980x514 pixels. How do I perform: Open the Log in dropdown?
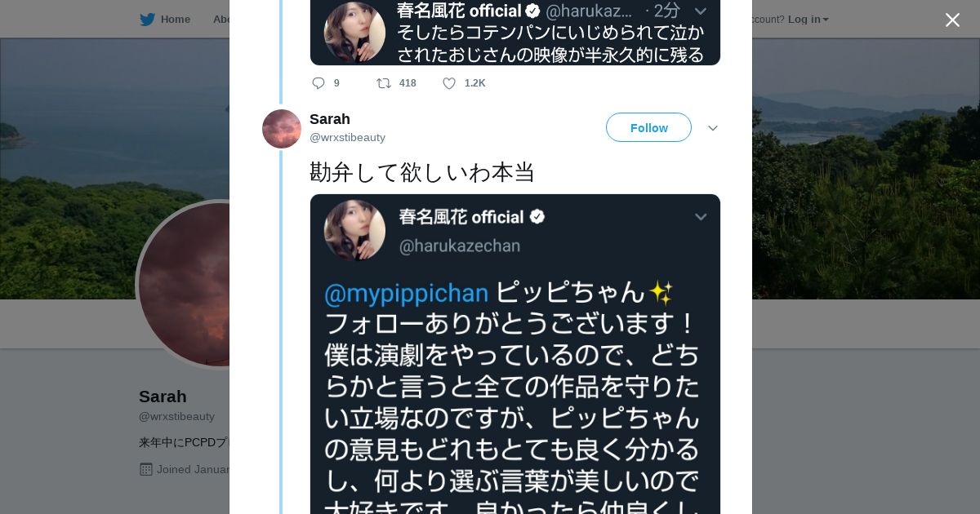[808, 20]
